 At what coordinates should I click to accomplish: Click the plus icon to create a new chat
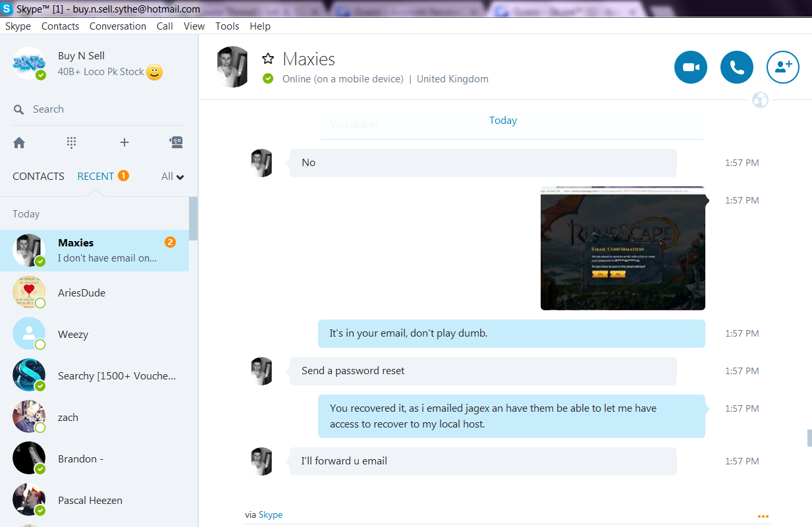tap(124, 142)
